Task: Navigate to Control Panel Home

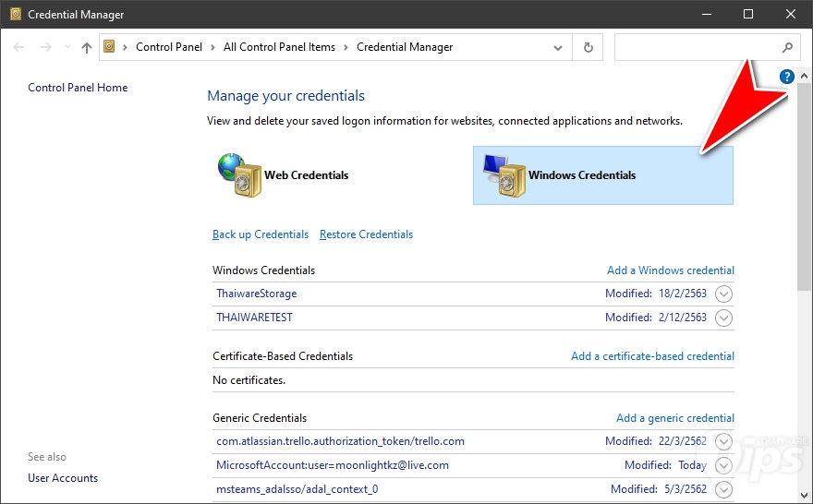Action: point(78,88)
